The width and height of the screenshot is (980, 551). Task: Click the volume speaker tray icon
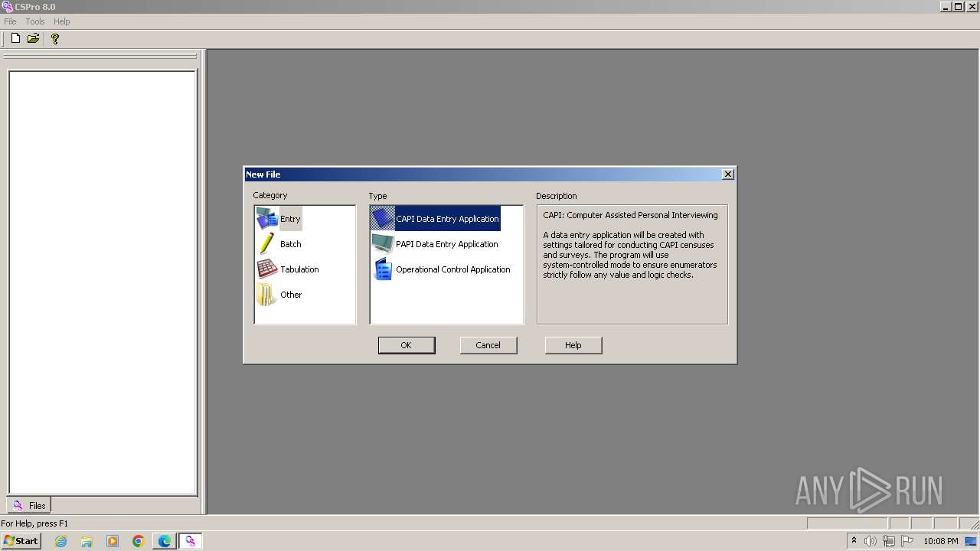871,541
